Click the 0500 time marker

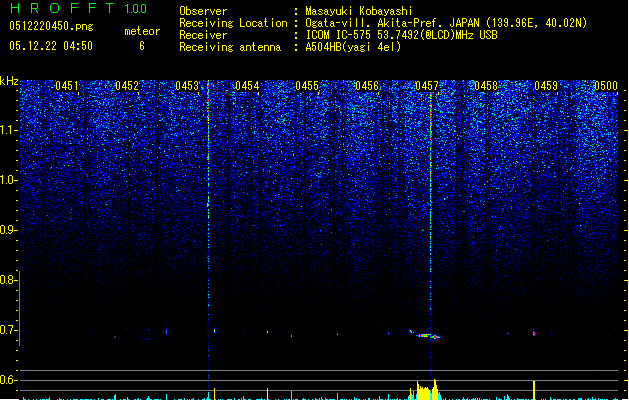[x=606, y=86]
